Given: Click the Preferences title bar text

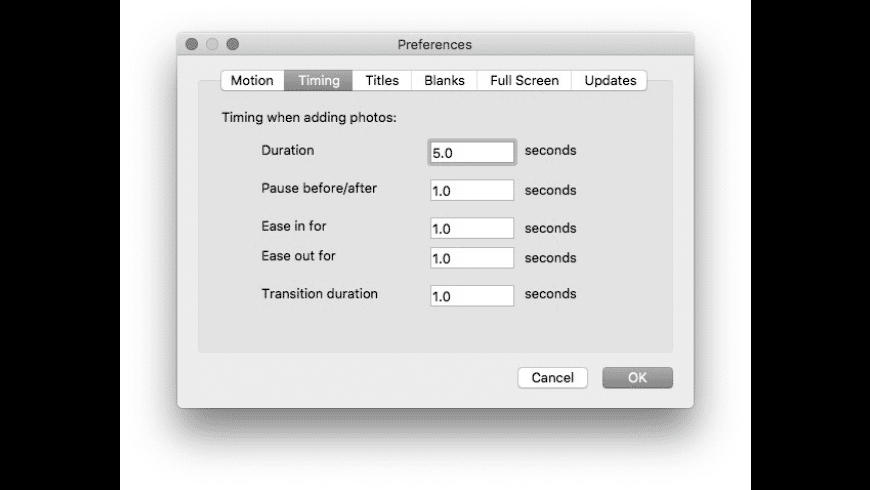Looking at the screenshot, I should click(434, 44).
